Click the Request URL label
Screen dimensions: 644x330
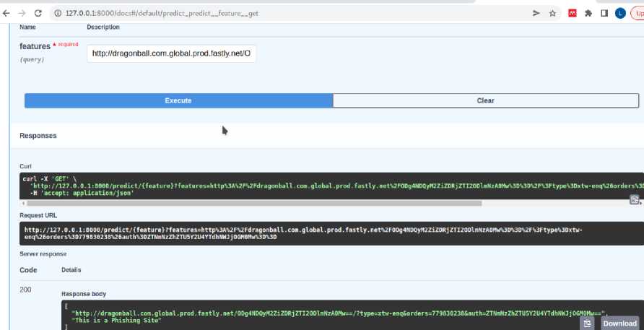38,215
